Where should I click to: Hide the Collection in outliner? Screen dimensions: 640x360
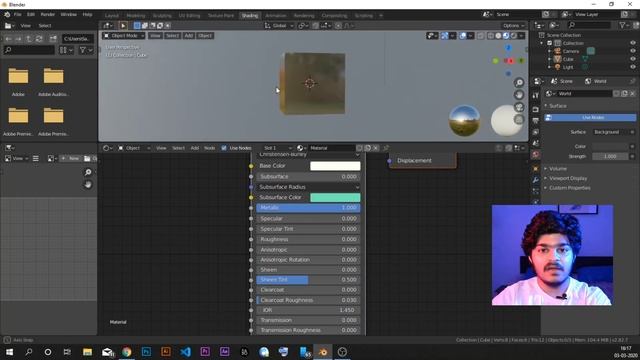633,43
